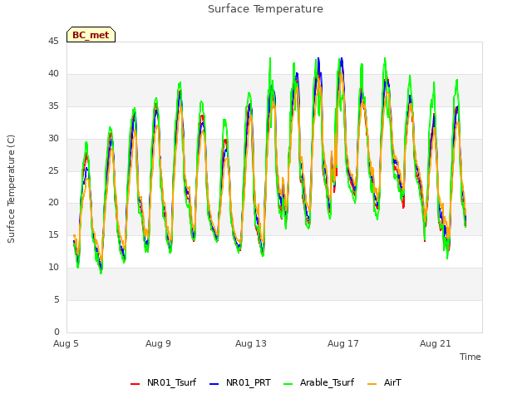Click the 10 y-axis tick label
532x399 pixels.
[x=53, y=268]
